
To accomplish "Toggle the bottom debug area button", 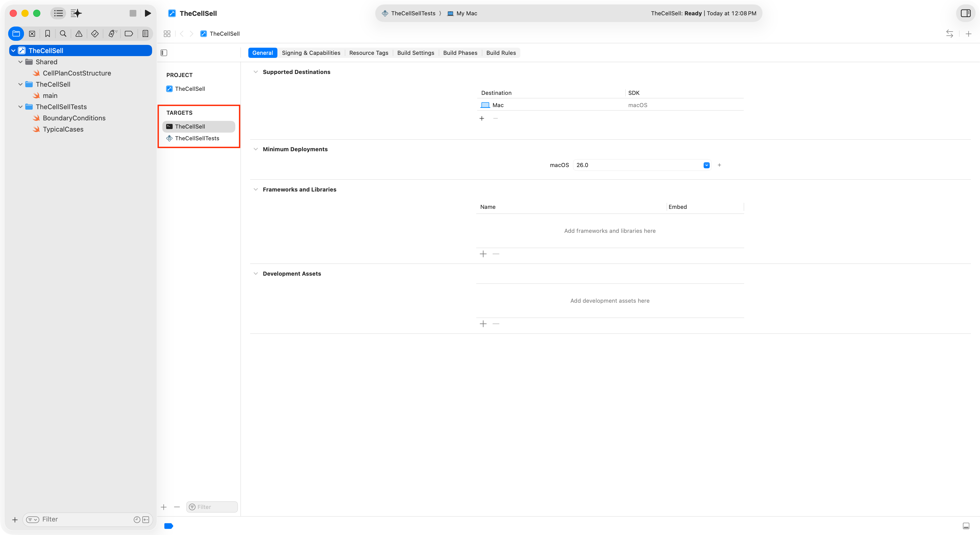I will [965, 526].
